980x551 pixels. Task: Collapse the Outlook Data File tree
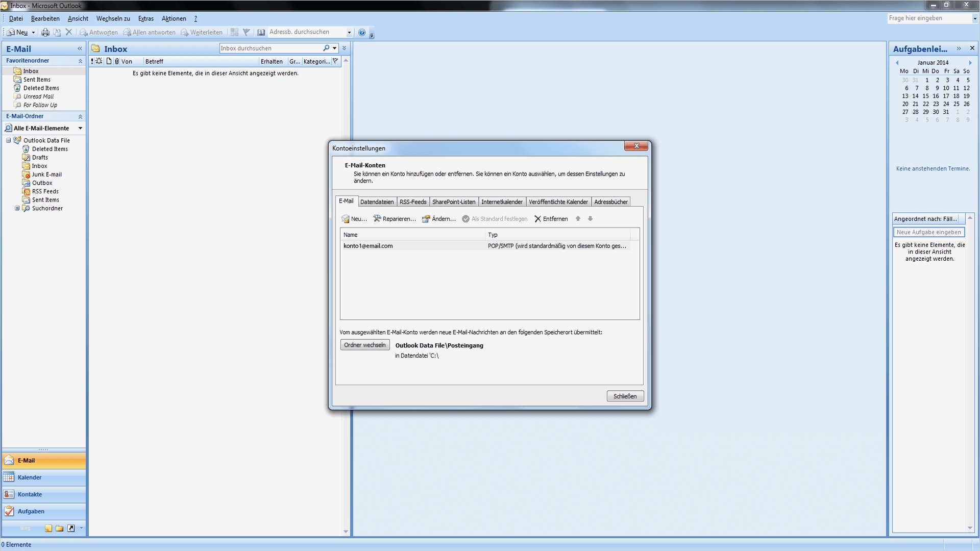(9, 140)
